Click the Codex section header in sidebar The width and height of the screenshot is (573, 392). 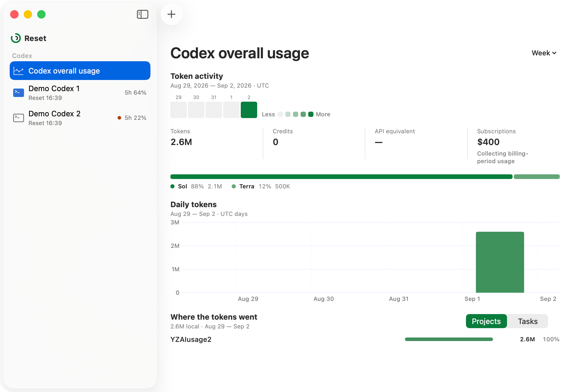(22, 56)
